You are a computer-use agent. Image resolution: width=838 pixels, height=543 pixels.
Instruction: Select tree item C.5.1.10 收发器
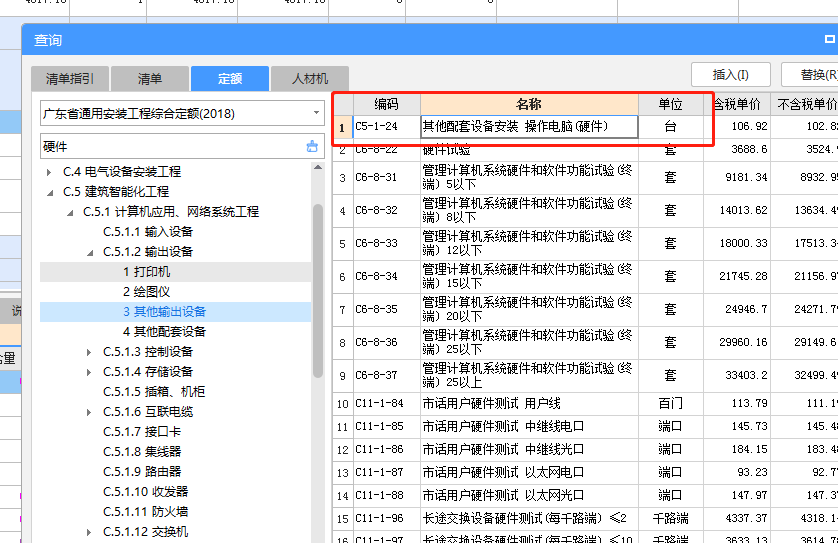tap(145, 492)
